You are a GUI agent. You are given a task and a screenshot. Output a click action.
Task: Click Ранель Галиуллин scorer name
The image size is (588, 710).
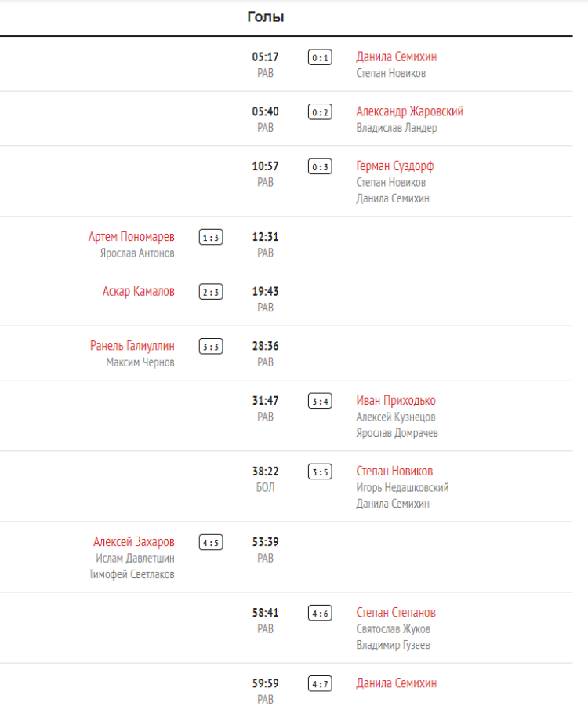132,346
